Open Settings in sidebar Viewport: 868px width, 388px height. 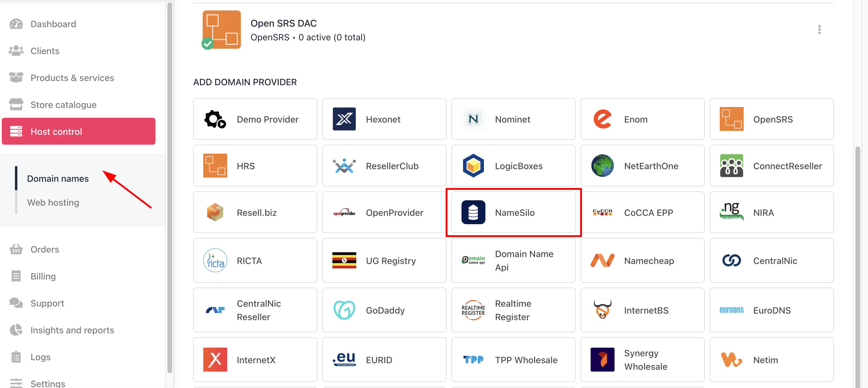pos(48,384)
